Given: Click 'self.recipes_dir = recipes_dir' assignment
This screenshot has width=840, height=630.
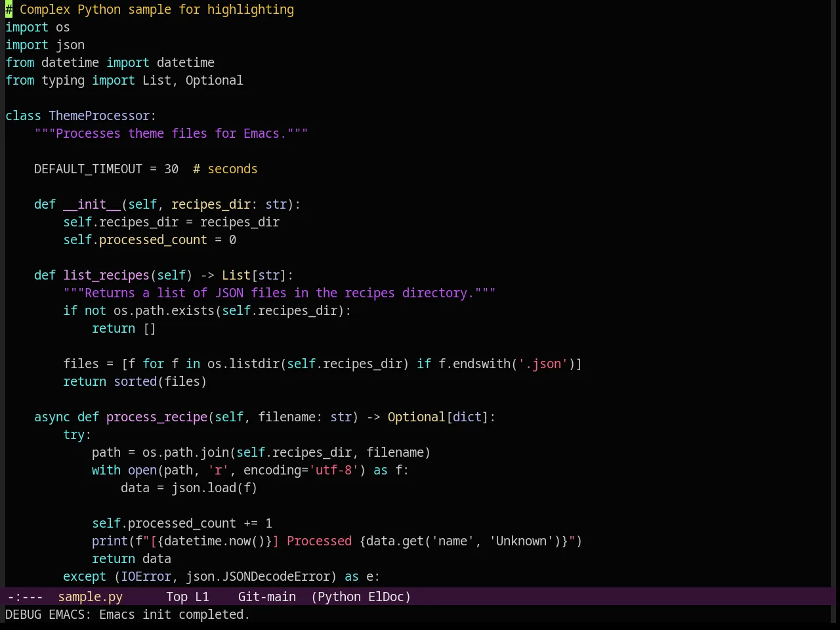Looking at the screenshot, I should 171,222.
